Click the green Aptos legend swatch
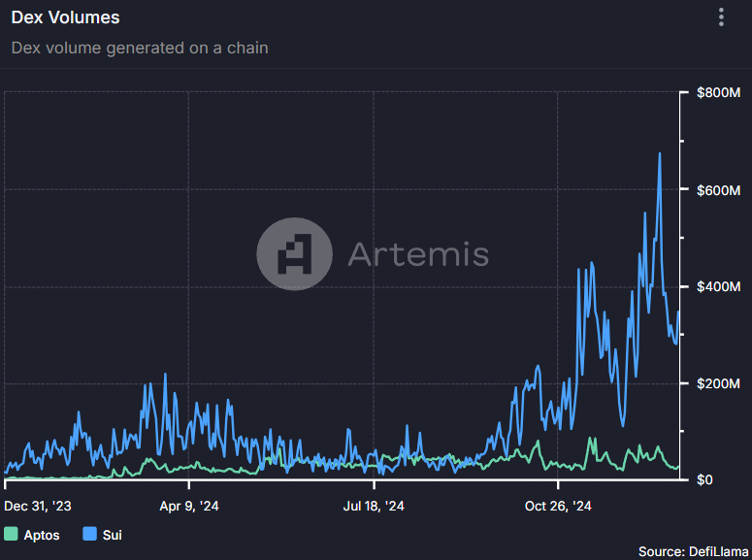 tap(11, 534)
